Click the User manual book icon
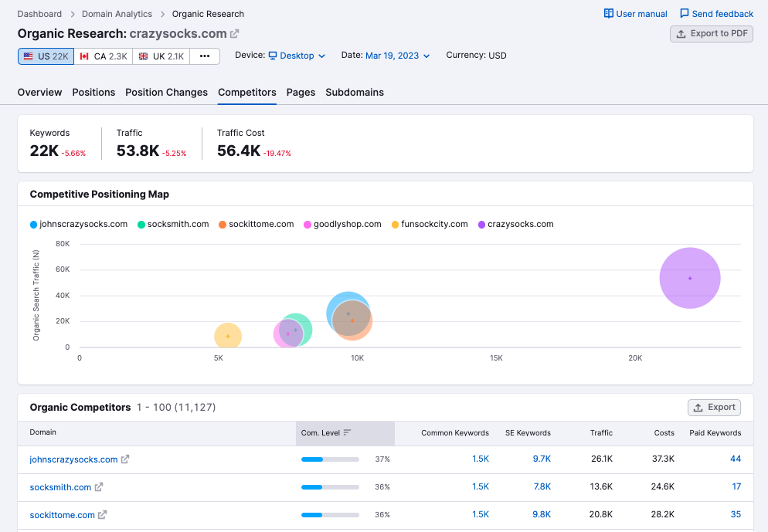Viewport: 768px width, 532px height. pos(608,14)
